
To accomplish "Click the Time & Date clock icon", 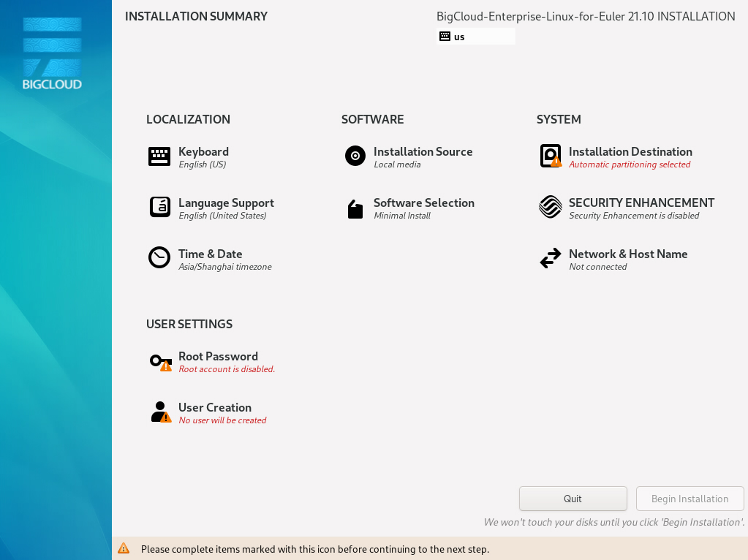I will tap(159, 257).
